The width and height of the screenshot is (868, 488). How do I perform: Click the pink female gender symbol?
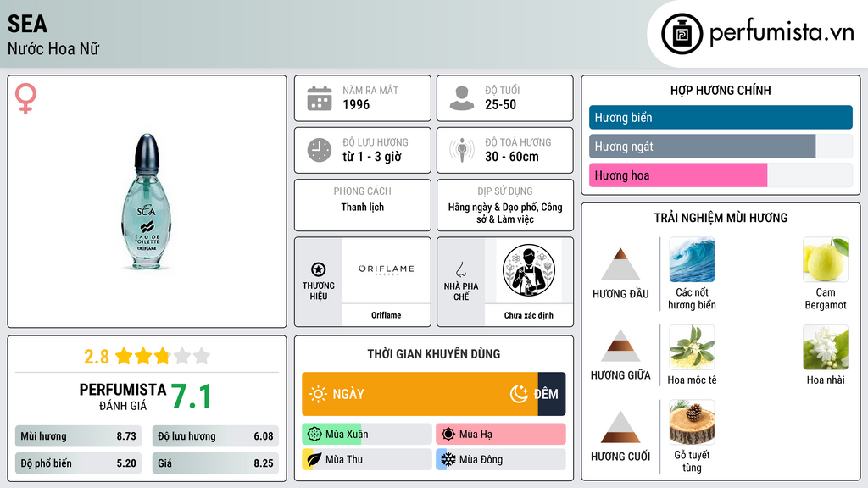tap(25, 98)
